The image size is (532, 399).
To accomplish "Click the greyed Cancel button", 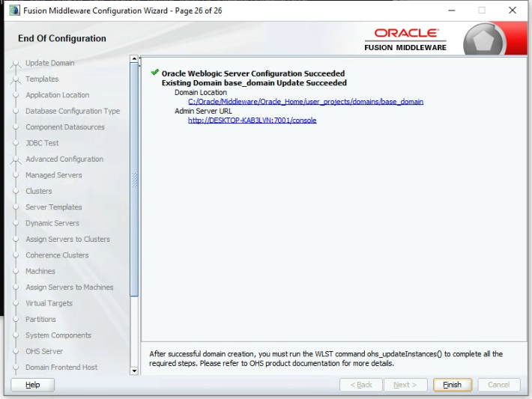I will point(499,385).
